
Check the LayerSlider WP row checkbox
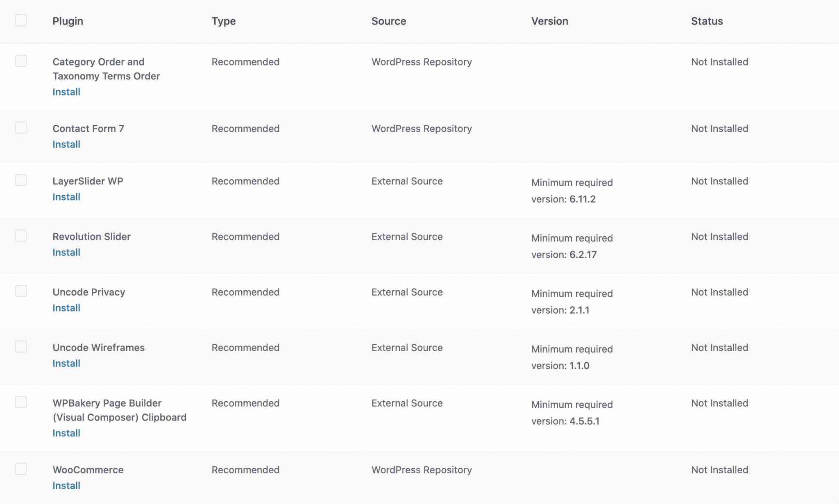click(x=21, y=180)
